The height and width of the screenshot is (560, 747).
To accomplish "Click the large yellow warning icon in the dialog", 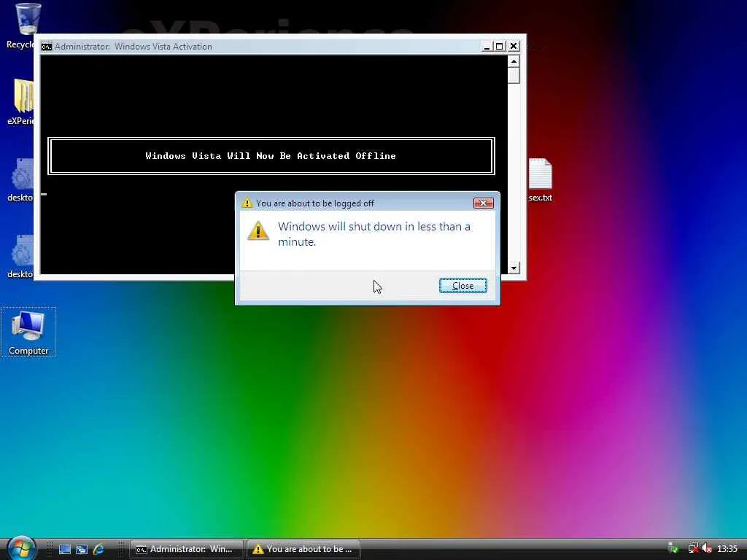I will click(258, 231).
